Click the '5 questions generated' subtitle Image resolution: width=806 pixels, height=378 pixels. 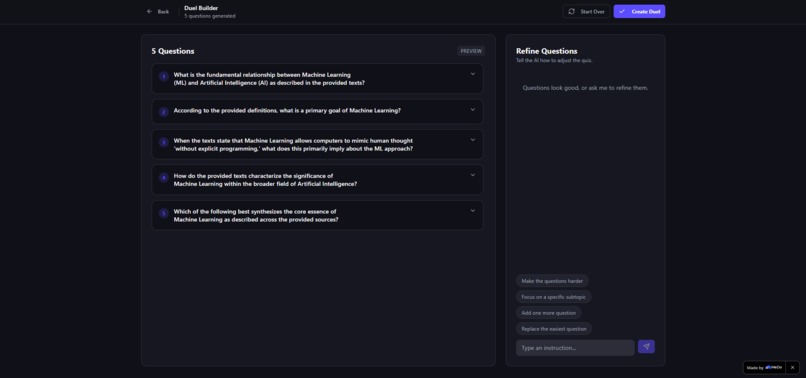tap(210, 16)
